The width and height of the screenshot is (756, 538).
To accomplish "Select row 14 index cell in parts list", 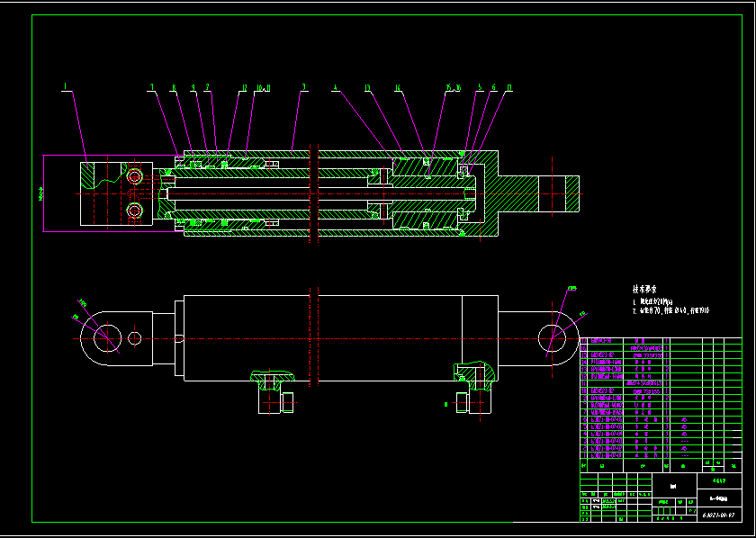I will 584,362.
